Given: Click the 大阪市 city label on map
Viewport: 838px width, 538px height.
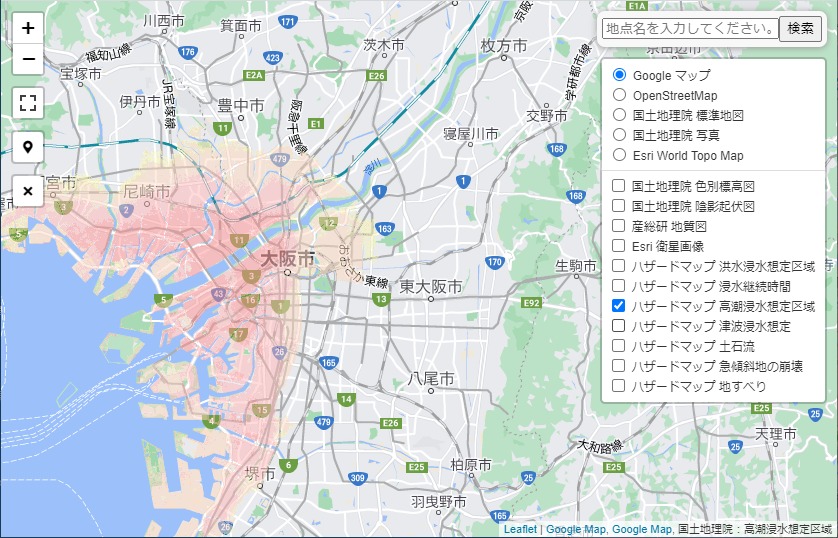Looking at the screenshot, I should click(x=287, y=259).
